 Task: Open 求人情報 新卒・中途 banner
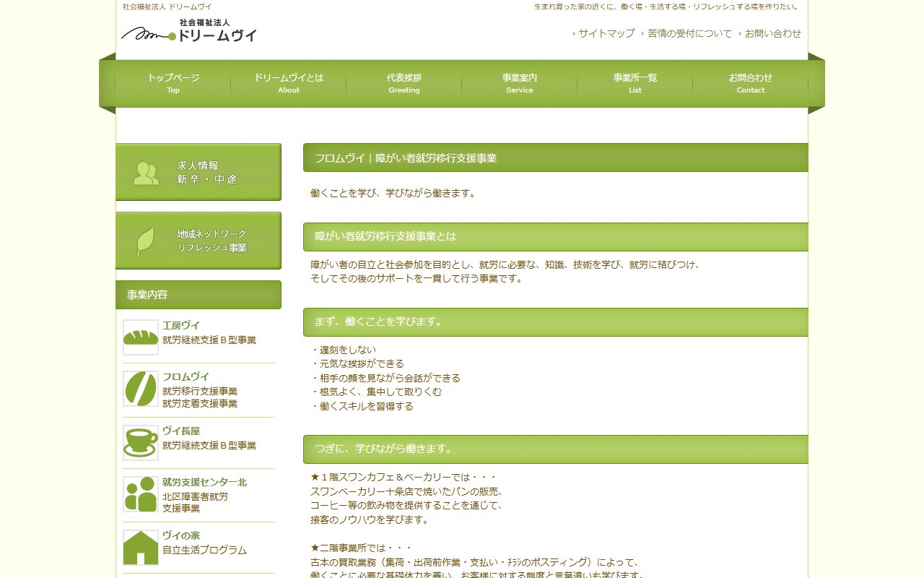pos(199,172)
